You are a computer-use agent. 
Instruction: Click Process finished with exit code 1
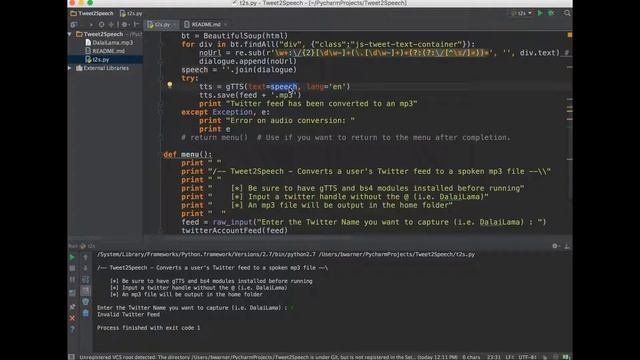tap(149, 328)
